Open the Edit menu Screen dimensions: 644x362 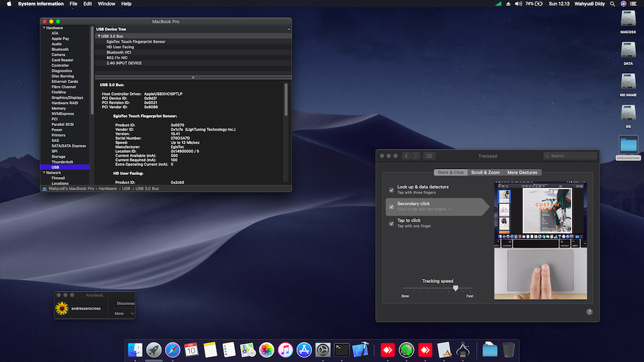(87, 4)
